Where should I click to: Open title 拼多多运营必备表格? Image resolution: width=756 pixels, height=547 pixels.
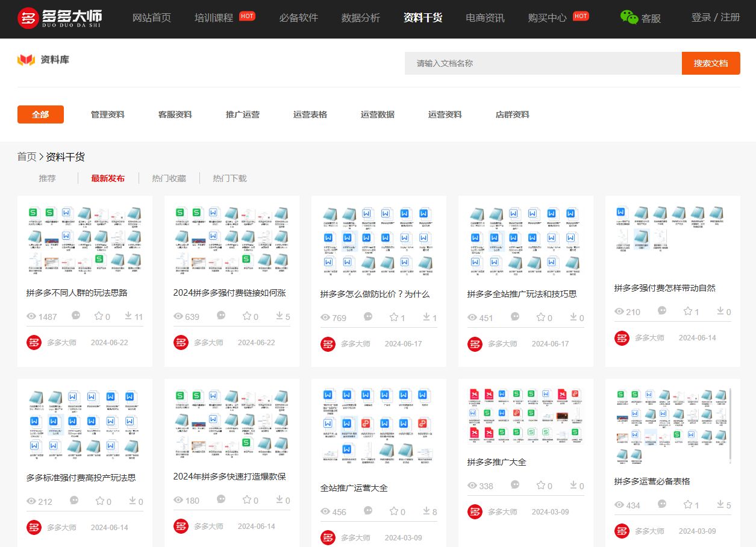(x=652, y=481)
